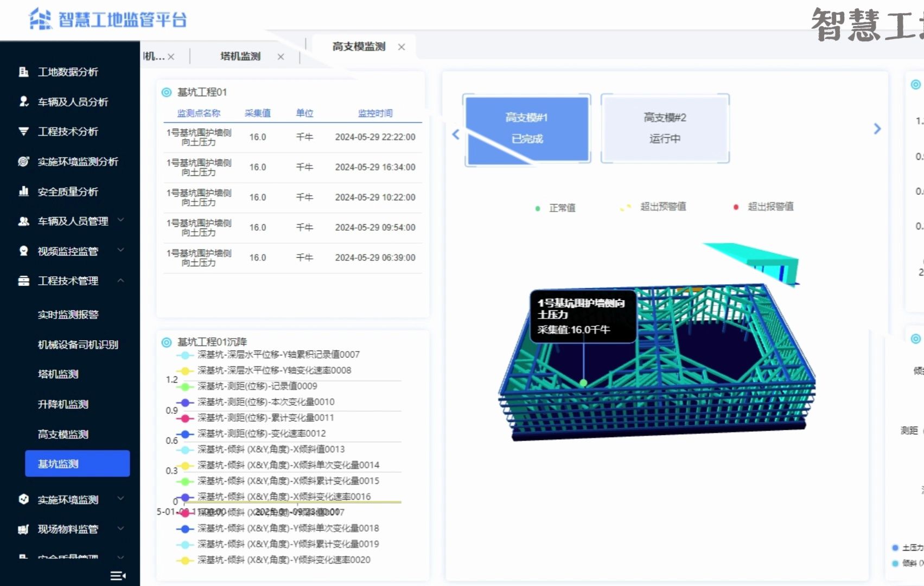The height and width of the screenshot is (586, 924).
Task: Collapse 工程技术管理 menu chevron
Action: coord(121,280)
